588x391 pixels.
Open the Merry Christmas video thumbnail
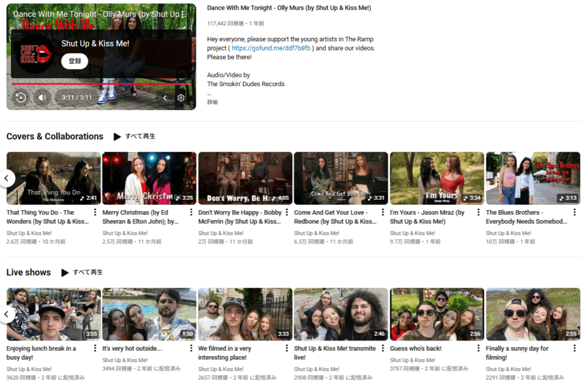point(149,178)
